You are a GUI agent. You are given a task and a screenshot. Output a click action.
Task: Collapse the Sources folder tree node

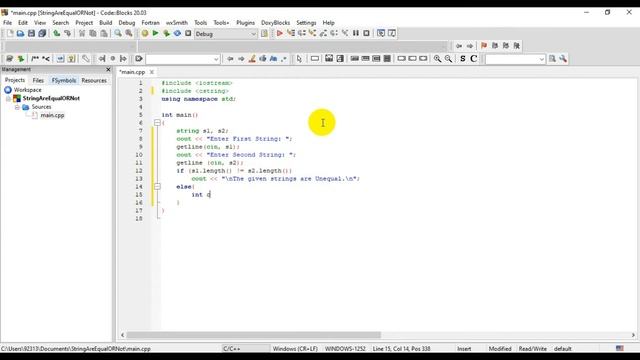[x=17, y=107]
